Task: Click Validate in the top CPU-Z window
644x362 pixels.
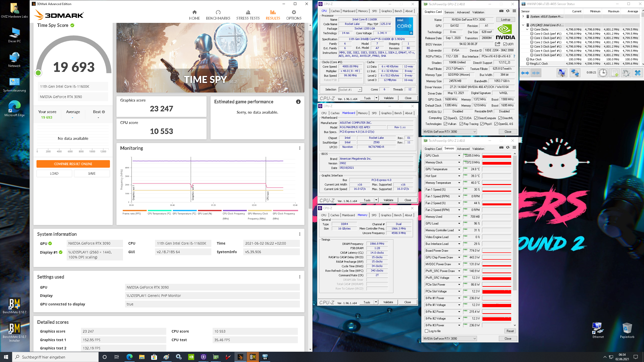Action: tap(388, 98)
